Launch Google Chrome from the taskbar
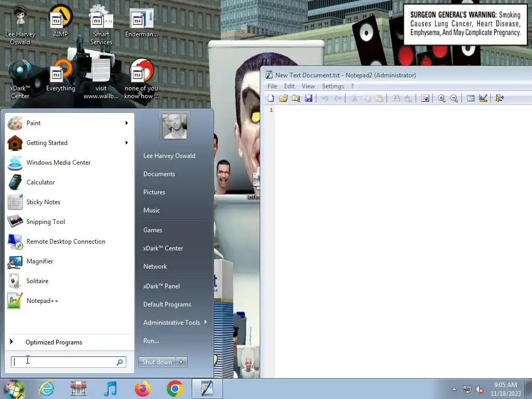 point(175,389)
